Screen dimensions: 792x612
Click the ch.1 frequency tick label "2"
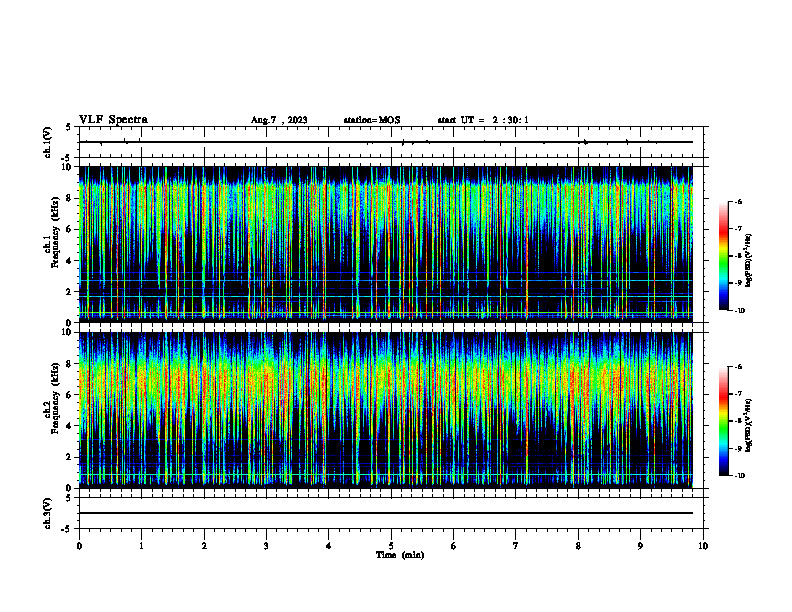click(x=70, y=292)
